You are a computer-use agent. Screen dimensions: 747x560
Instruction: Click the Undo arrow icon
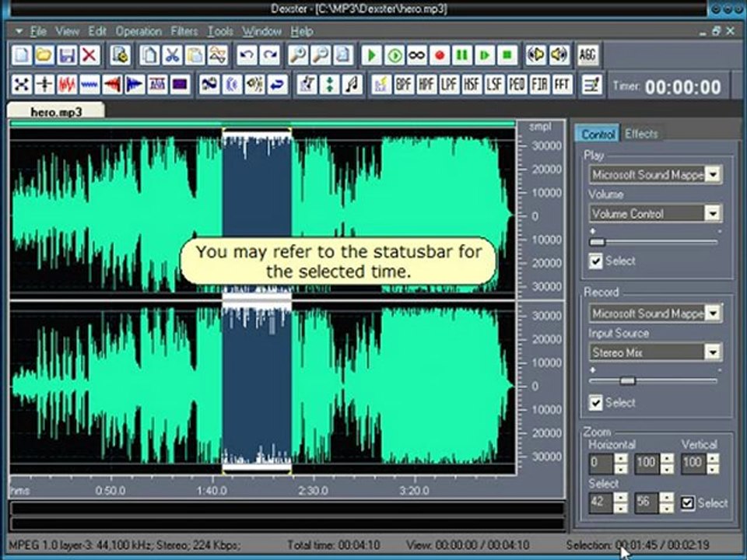(247, 55)
